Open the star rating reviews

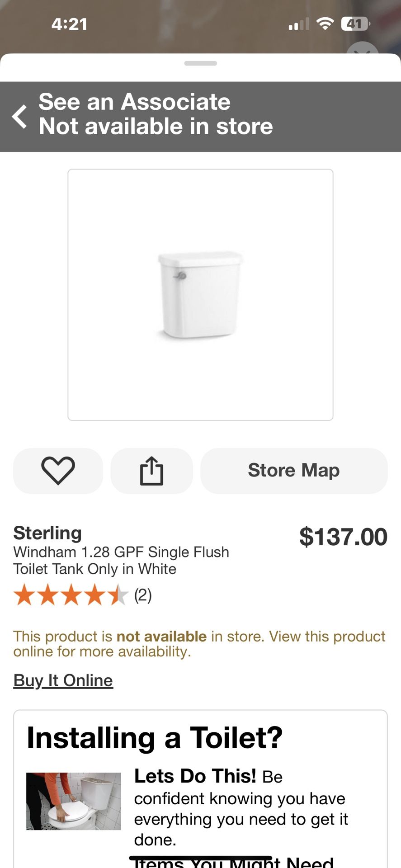[x=71, y=595]
